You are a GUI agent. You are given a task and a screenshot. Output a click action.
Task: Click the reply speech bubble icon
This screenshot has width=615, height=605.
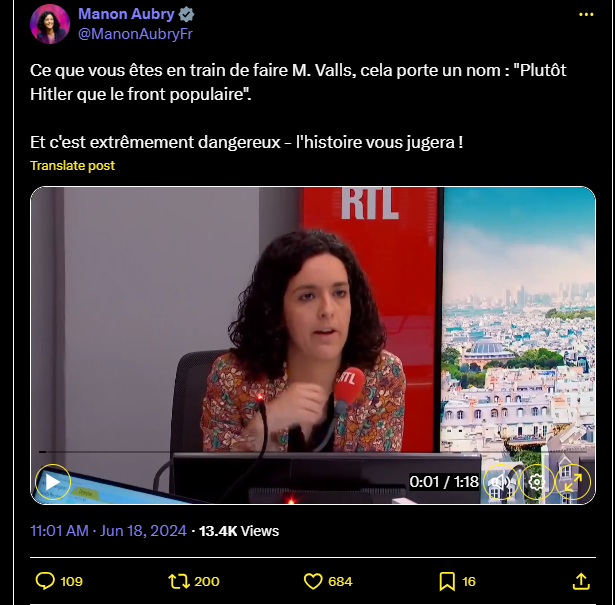(45, 581)
